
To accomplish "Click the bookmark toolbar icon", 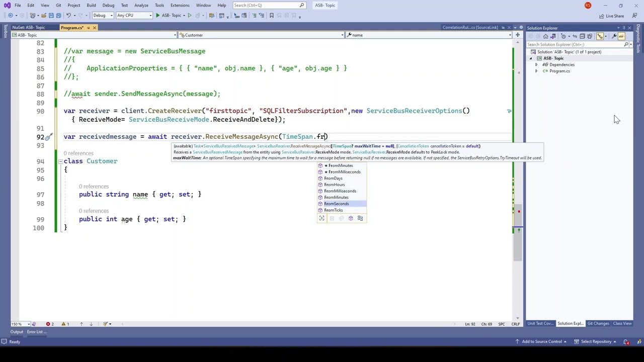I will [x=272, y=16].
